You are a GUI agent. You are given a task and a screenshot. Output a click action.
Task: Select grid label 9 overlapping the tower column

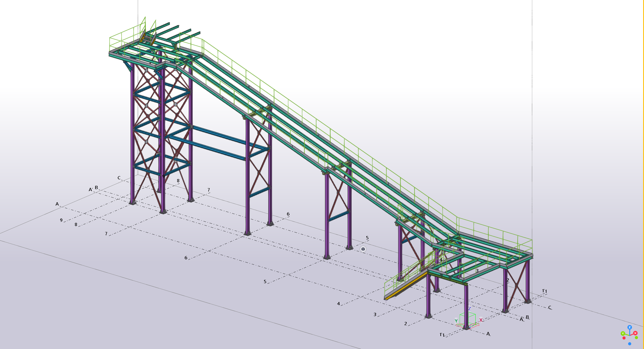(x=163, y=176)
